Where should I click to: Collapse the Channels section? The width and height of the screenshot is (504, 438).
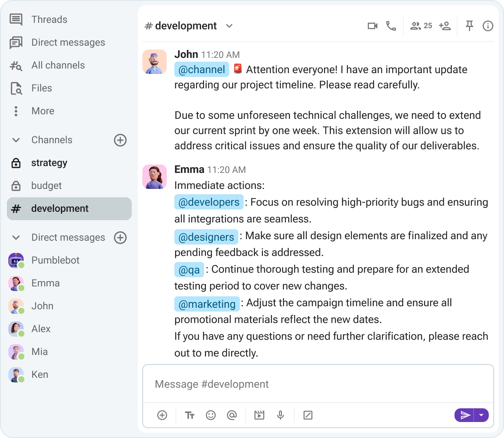point(16,140)
